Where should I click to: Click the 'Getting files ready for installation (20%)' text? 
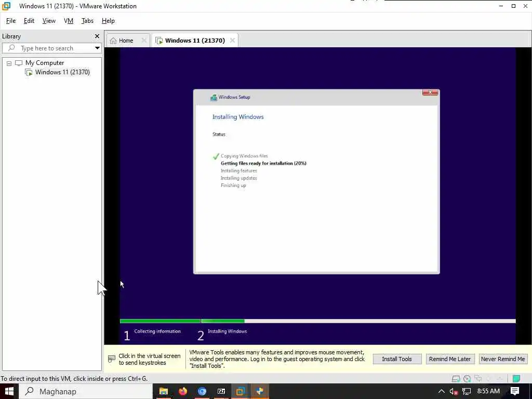tap(263, 163)
